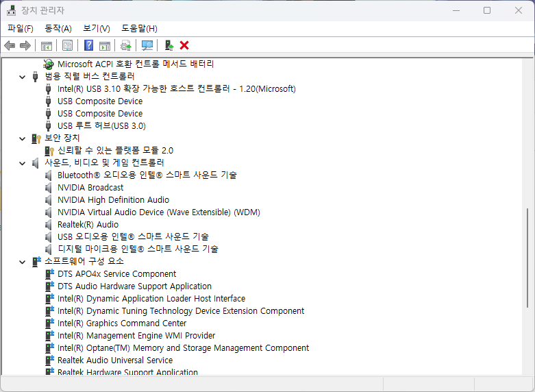
Task: Click the 신뢰할 수 있는 플랫폼 모듈 key icon
Action: pyautogui.click(x=49, y=151)
